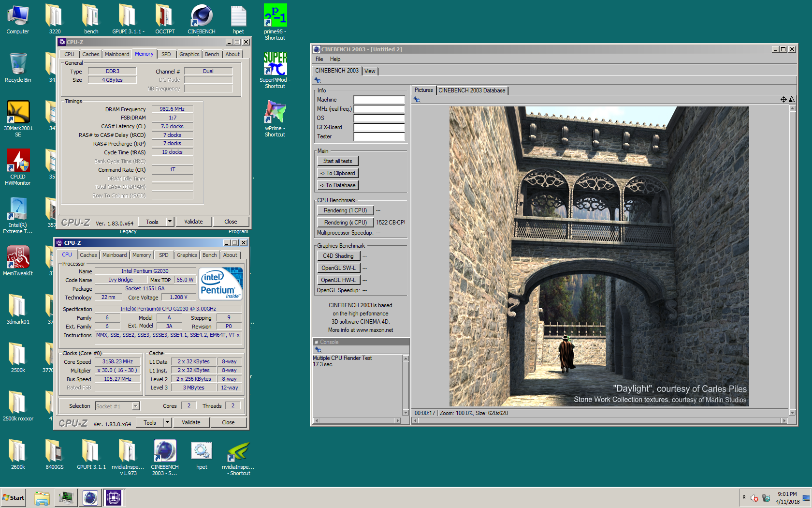Click CPU-Z taskbar icon
Viewport: 812px width, 508px height.
[114, 497]
